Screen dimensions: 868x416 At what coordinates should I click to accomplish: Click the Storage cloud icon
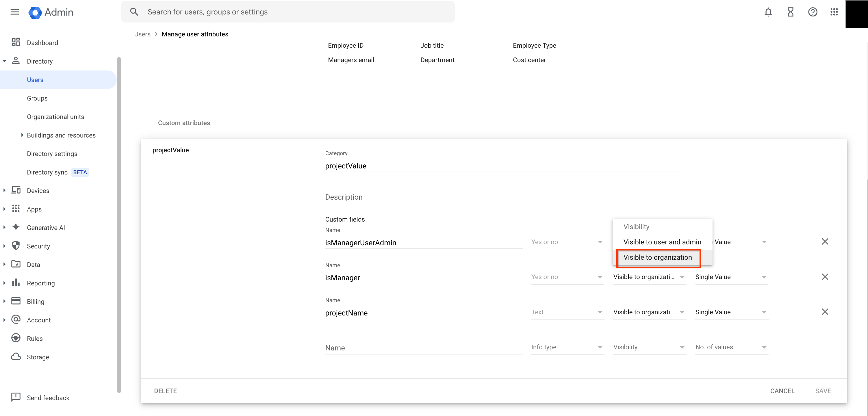[x=16, y=356]
